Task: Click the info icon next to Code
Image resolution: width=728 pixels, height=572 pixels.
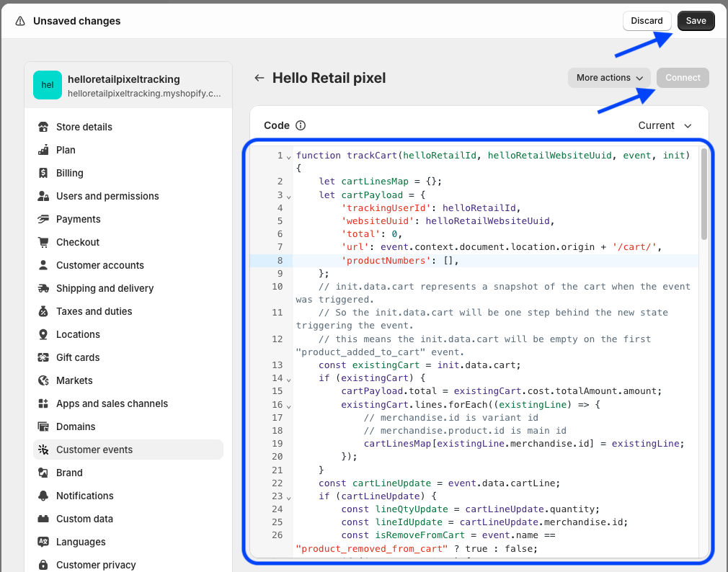Action: 301,125
